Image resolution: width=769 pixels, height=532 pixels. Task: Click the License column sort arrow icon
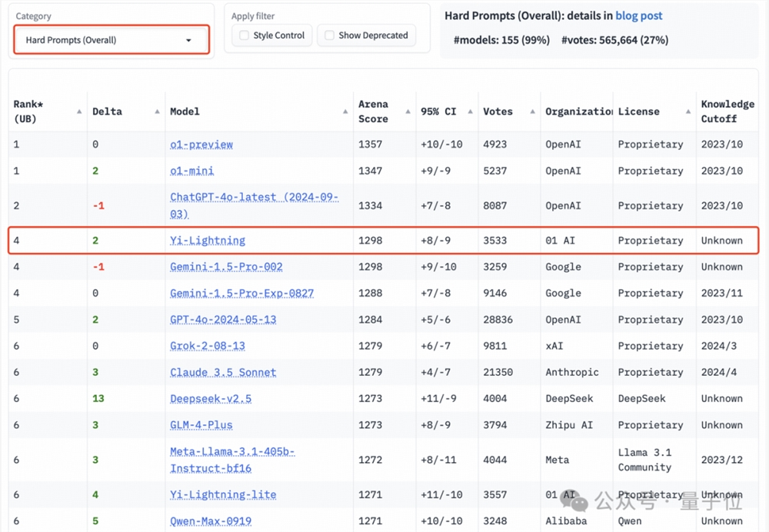pos(687,111)
